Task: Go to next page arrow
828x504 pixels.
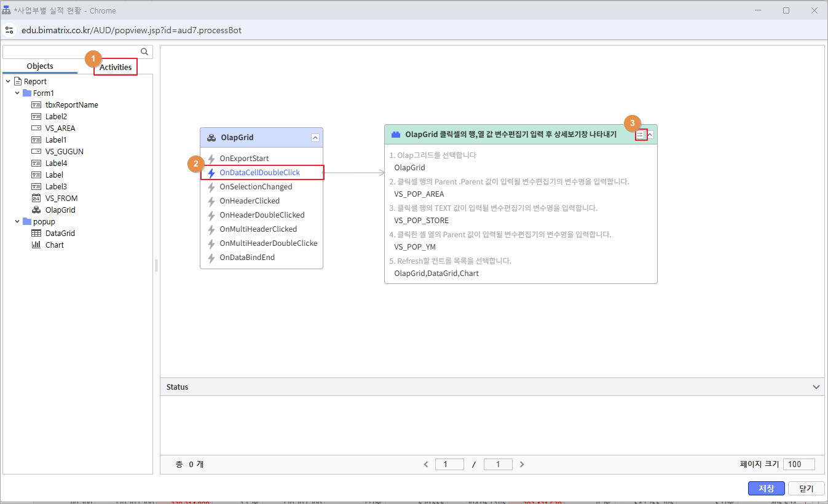Action: (x=522, y=465)
